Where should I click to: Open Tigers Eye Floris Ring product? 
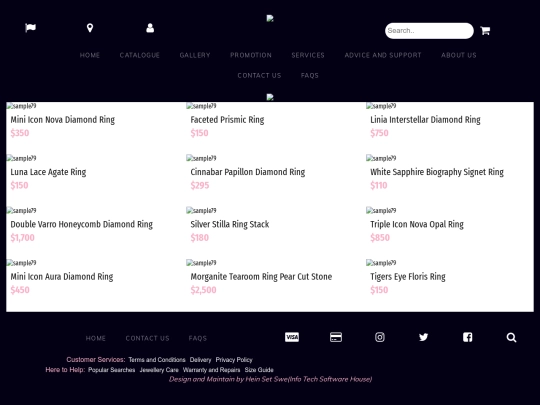(x=408, y=277)
